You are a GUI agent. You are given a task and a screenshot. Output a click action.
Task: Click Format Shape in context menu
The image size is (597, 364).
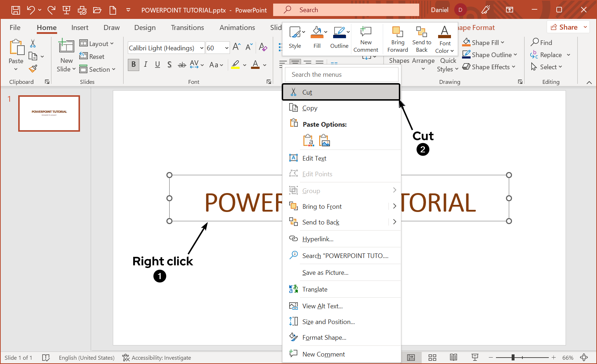pos(324,338)
